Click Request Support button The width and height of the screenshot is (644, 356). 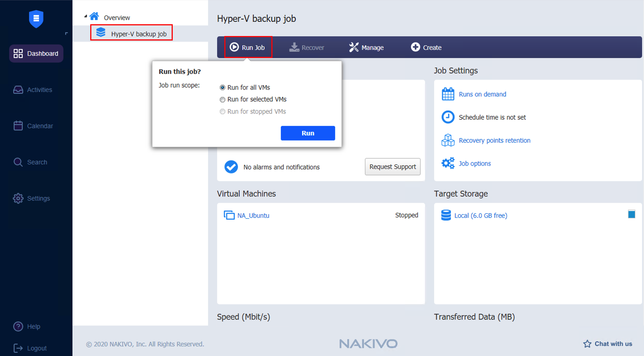click(x=392, y=167)
